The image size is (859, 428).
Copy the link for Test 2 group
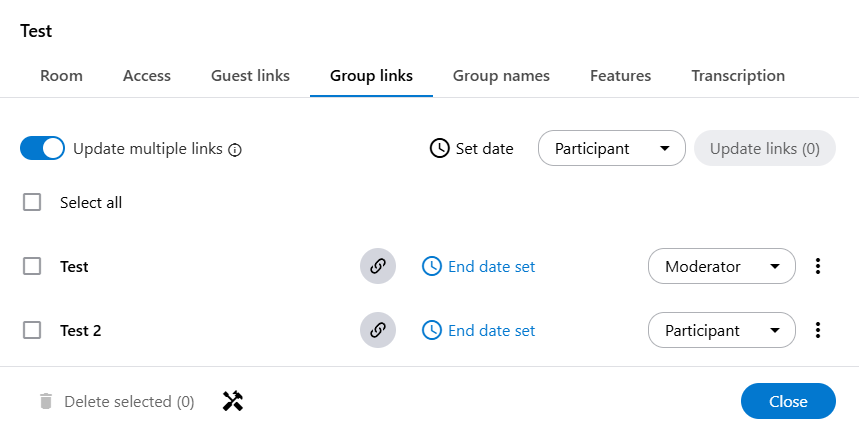click(x=378, y=331)
